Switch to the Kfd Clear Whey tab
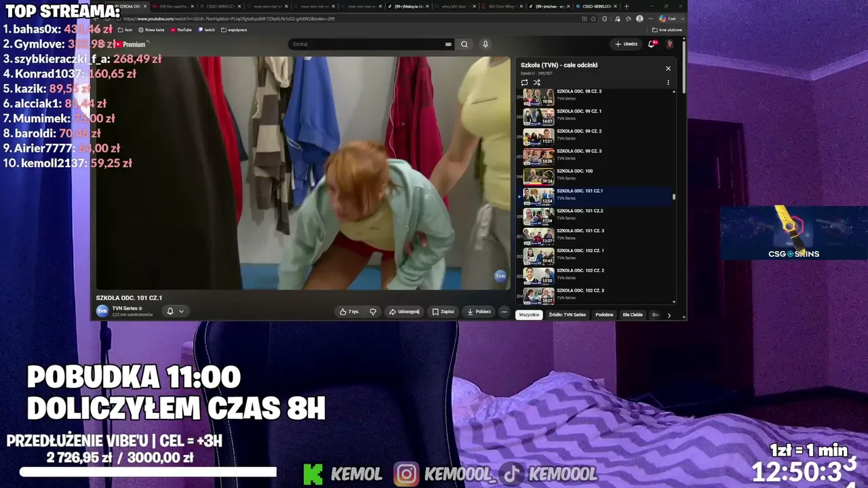Image resolution: width=868 pixels, height=488 pixels. 502,6
